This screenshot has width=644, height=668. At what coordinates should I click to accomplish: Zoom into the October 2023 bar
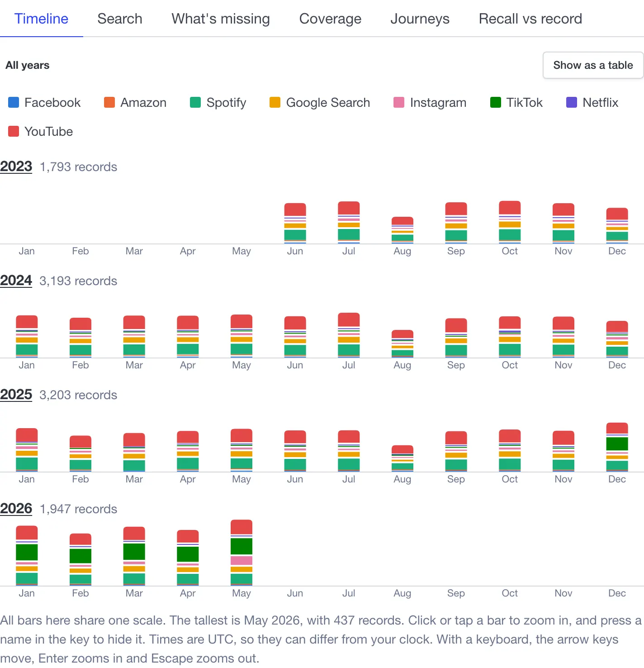510,222
